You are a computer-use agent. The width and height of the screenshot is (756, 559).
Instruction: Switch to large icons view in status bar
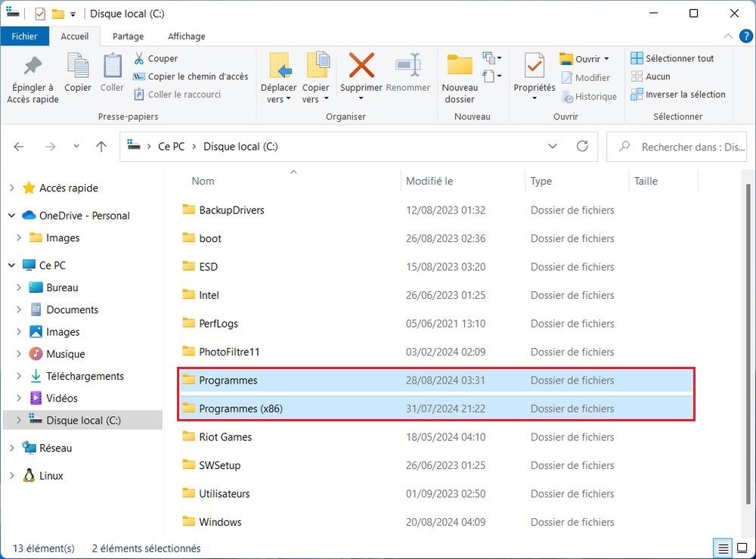[743, 548]
